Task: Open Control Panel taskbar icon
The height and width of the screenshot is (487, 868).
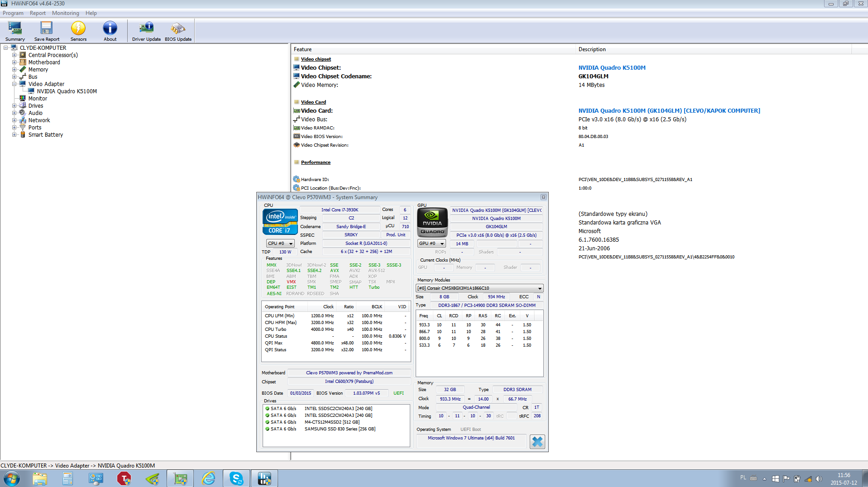Action: click(96, 478)
